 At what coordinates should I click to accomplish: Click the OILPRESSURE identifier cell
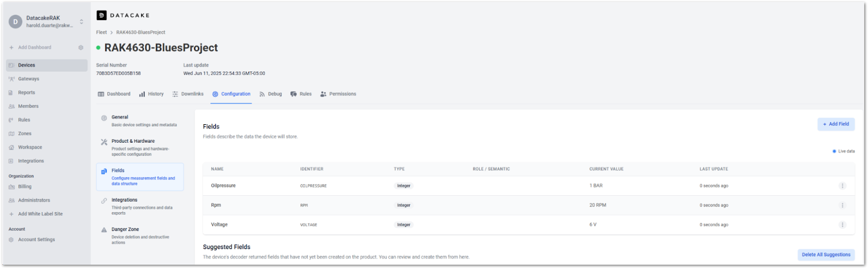point(314,186)
